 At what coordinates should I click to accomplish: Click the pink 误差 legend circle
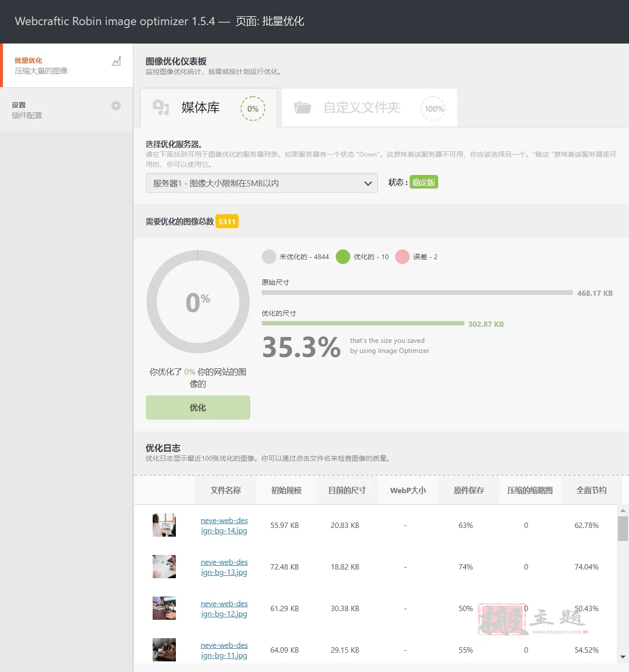(x=402, y=257)
